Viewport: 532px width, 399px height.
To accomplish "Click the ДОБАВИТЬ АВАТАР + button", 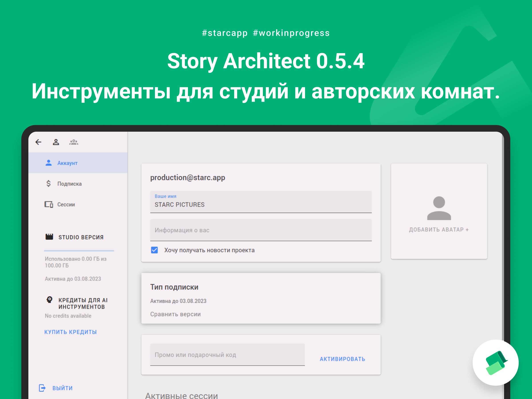I will click(x=439, y=230).
